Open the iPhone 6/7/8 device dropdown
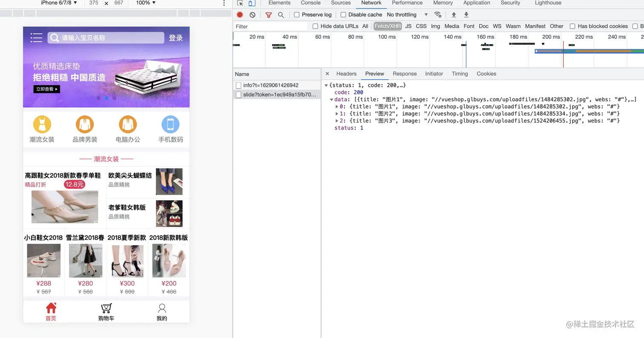644x338 pixels. click(x=59, y=3)
